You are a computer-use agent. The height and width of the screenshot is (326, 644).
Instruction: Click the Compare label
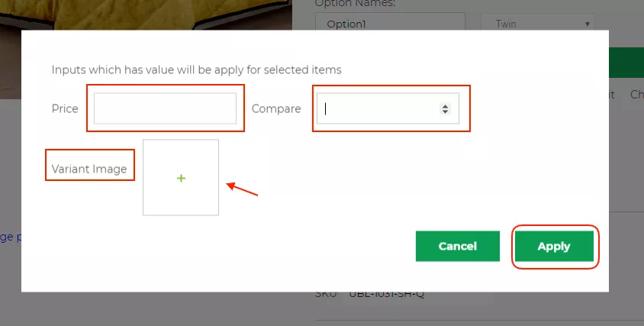click(276, 108)
